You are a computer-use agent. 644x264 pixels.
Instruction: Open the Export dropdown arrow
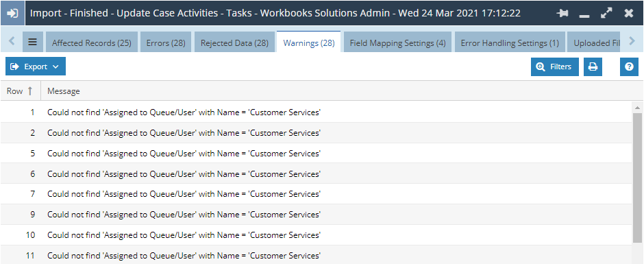pyautogui.click(x=56, y=67)
